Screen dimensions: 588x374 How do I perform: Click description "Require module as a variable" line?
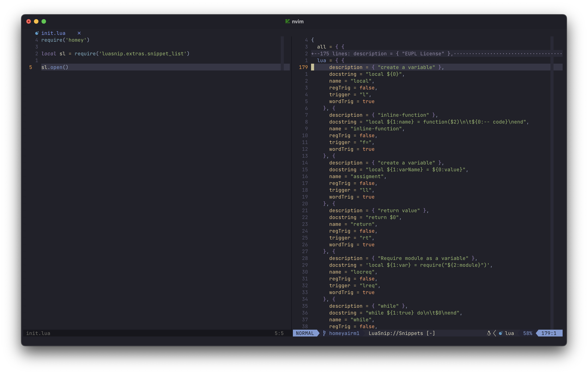[403, 258]
